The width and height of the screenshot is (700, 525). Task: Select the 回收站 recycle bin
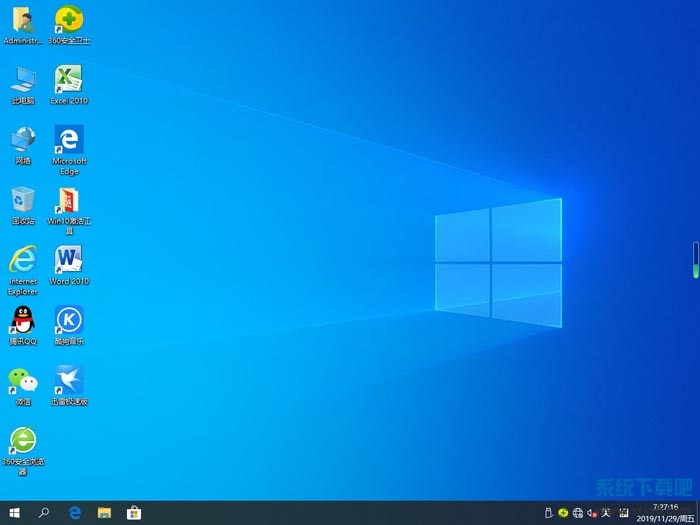[x=22, y=200]
